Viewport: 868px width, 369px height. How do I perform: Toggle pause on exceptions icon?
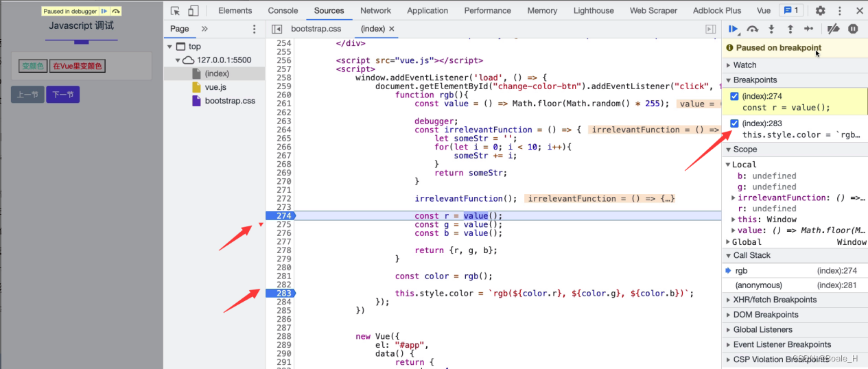(853, 29)
